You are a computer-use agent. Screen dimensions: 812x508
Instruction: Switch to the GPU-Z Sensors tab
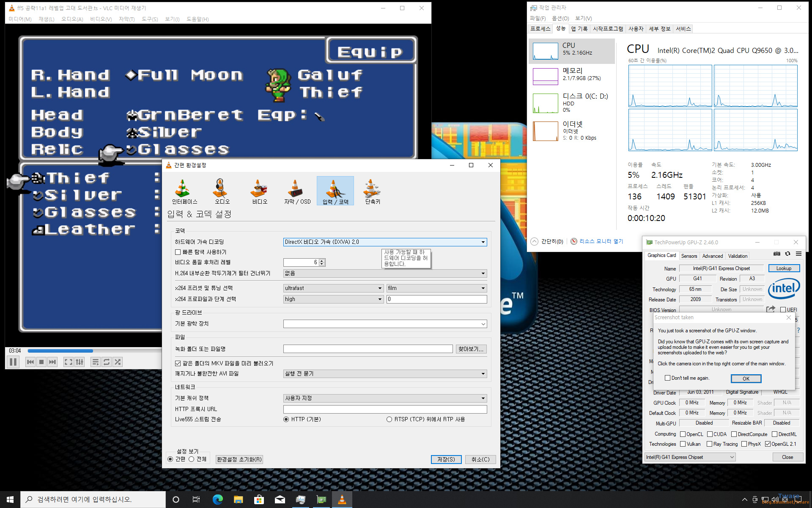click(689, 256)
